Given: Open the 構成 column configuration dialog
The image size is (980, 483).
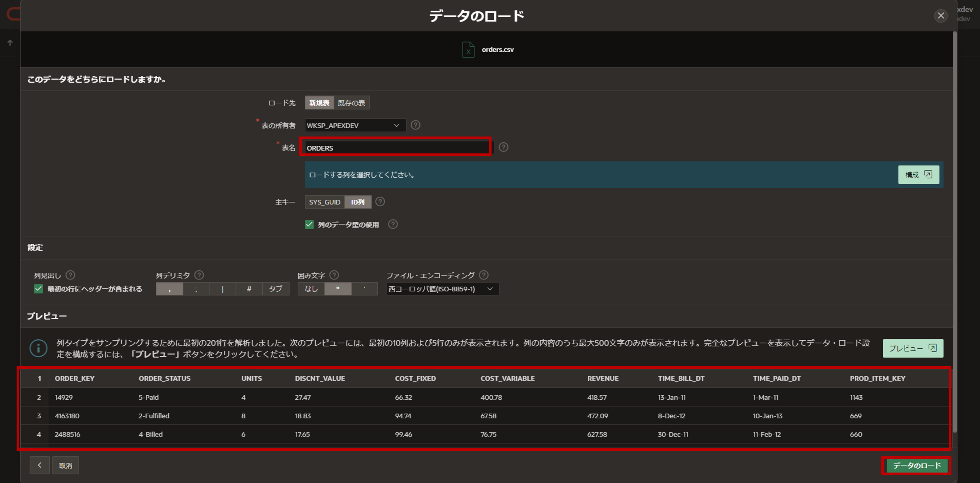Looking at the screenshot, I should point(918,175).
